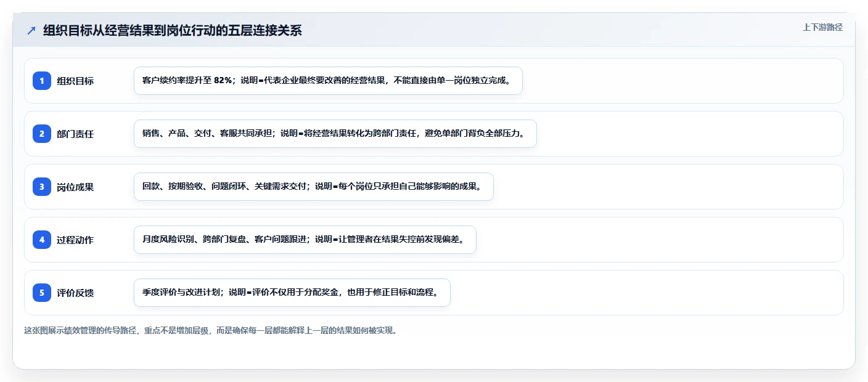868x382 pixels.
Task: Select the 组织目标 layer label
Action: click(x=75, y=81)
